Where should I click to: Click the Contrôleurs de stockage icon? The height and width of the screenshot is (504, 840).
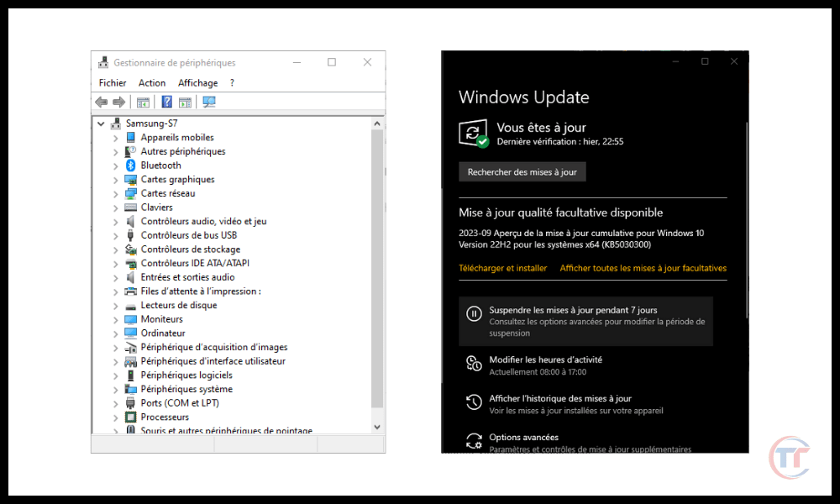point(131,249)
